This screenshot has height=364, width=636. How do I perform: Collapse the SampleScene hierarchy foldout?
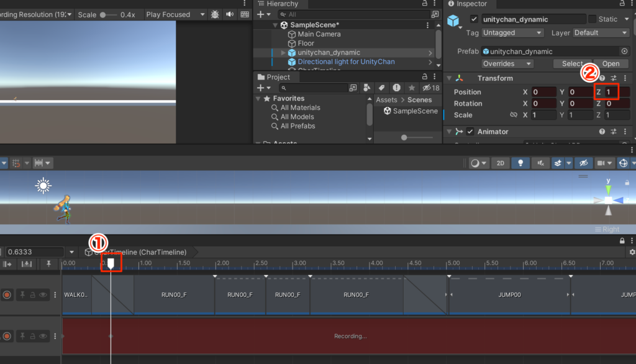pyautogui.click(x=275, y=25)
